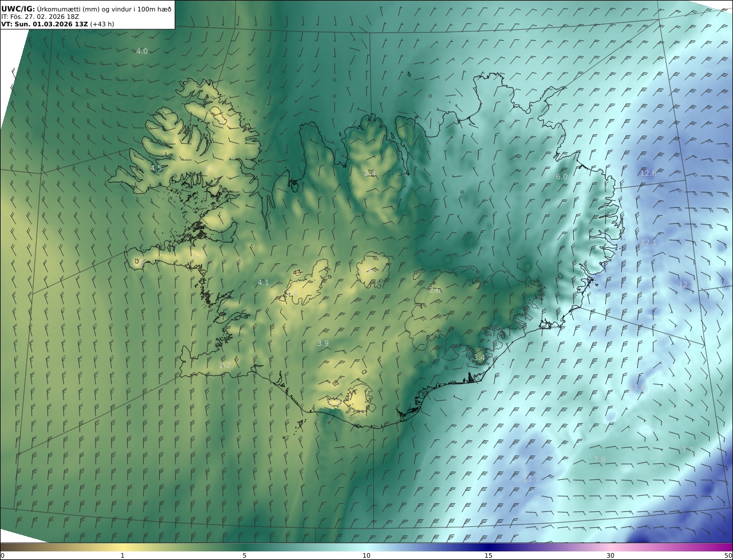Click the 3.4 value in the southeast
The height and width of the screenshot is (560, 733).
tap(479, 358)
